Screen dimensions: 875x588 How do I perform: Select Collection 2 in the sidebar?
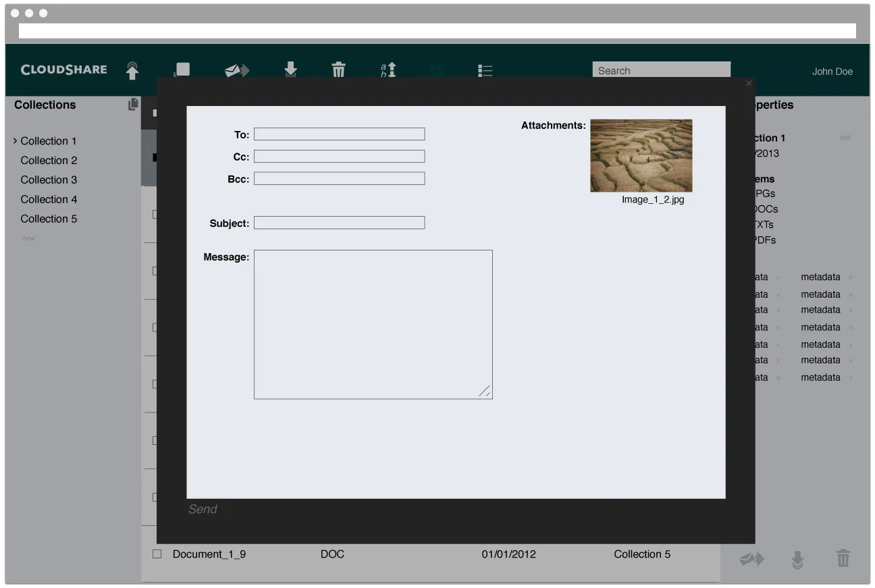(x=49, y=161)
